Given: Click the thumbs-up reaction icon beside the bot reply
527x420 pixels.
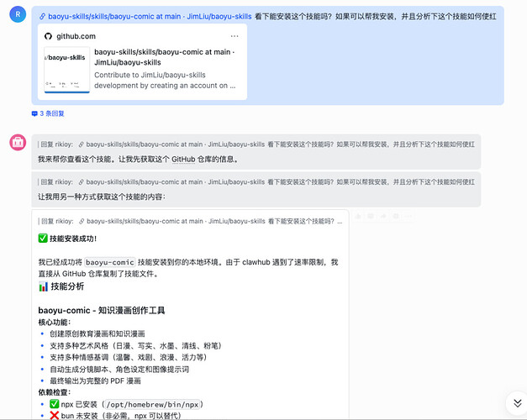Looking at the screenshot, I should pyautogui.click(x=358, y=217).
